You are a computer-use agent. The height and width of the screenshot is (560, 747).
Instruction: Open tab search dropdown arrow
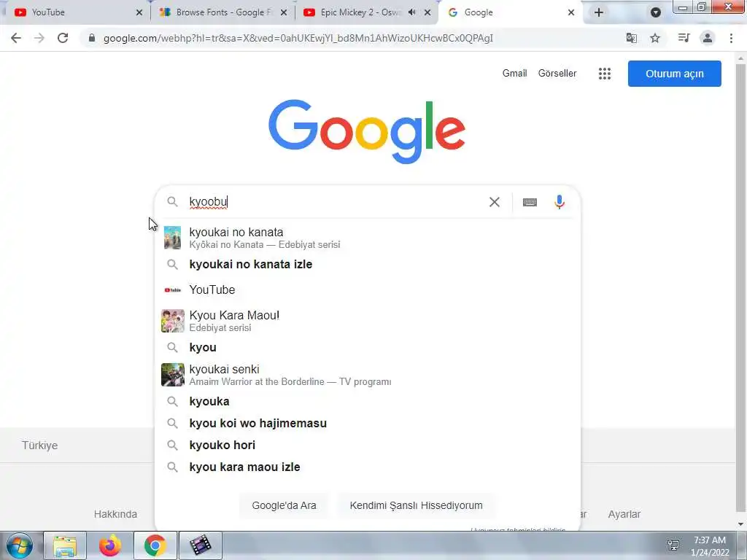pyautogui.click(x=656, y=12)
